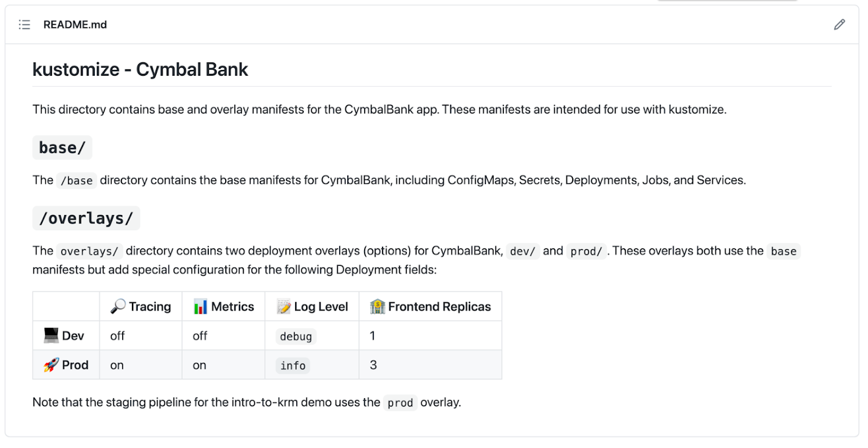Click the Frontend Replicas column header
Viewport: 868px width, 448px height.
(x=431, y=306)
